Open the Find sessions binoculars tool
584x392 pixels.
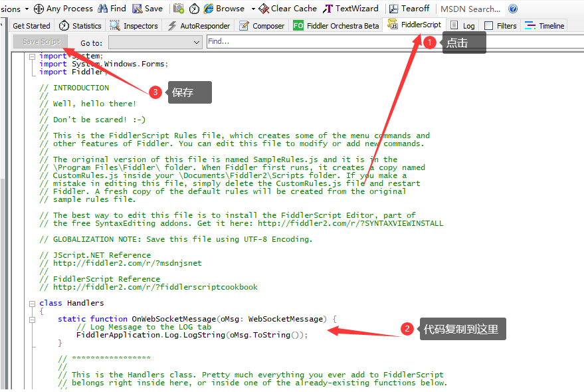coord(112,9)
